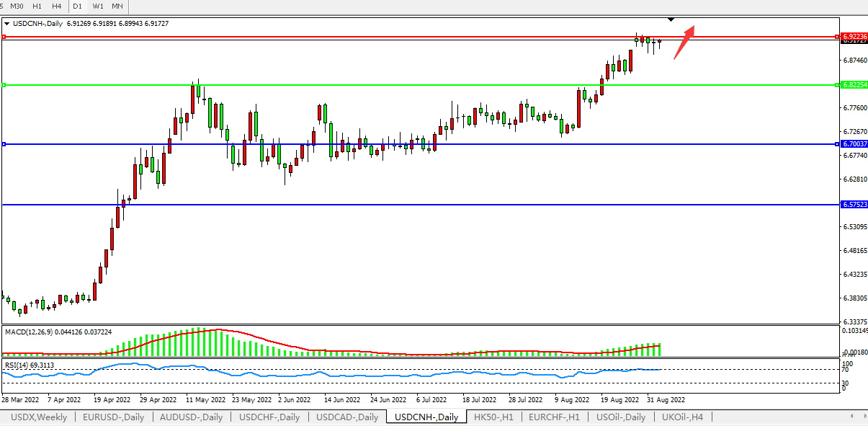Click the red 6.92236 price label
This screenshot has width=868, height=426.
(x=853, y=36)
